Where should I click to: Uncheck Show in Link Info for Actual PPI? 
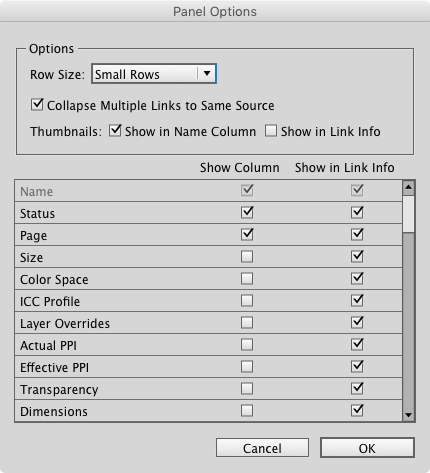click(x=357, y=344)
